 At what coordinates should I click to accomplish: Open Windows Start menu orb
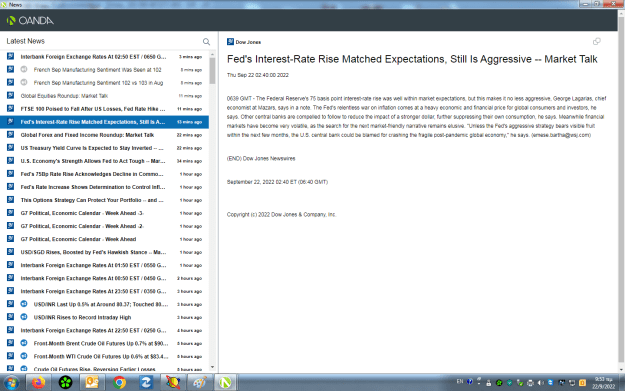pyautogui.click(x=11, y=383)
